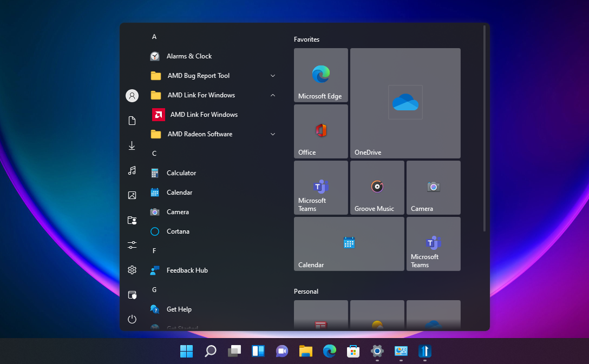Open the wide Calendar tile
This screenshot has width=589, height=364.
349,244
